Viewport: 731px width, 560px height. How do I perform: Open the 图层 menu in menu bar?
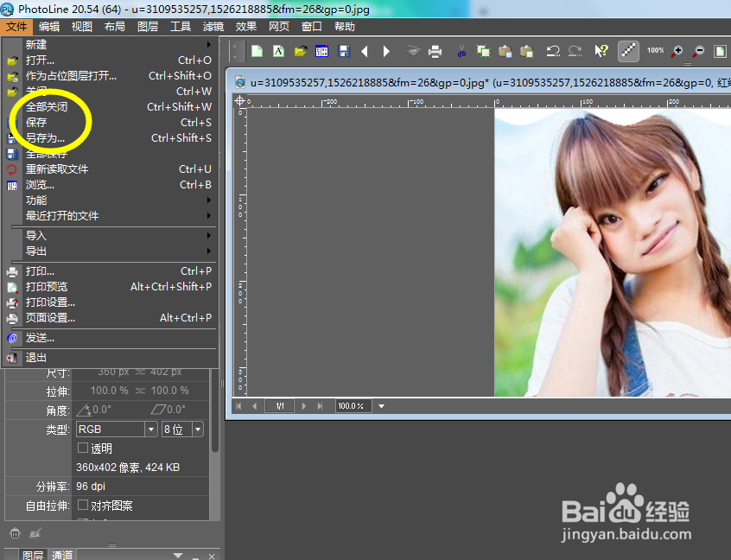tap(148, 27)
